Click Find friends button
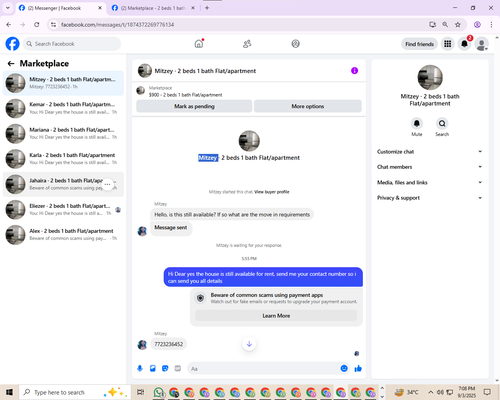Screen dimensions: 500x400 click(x=419, y=44)
